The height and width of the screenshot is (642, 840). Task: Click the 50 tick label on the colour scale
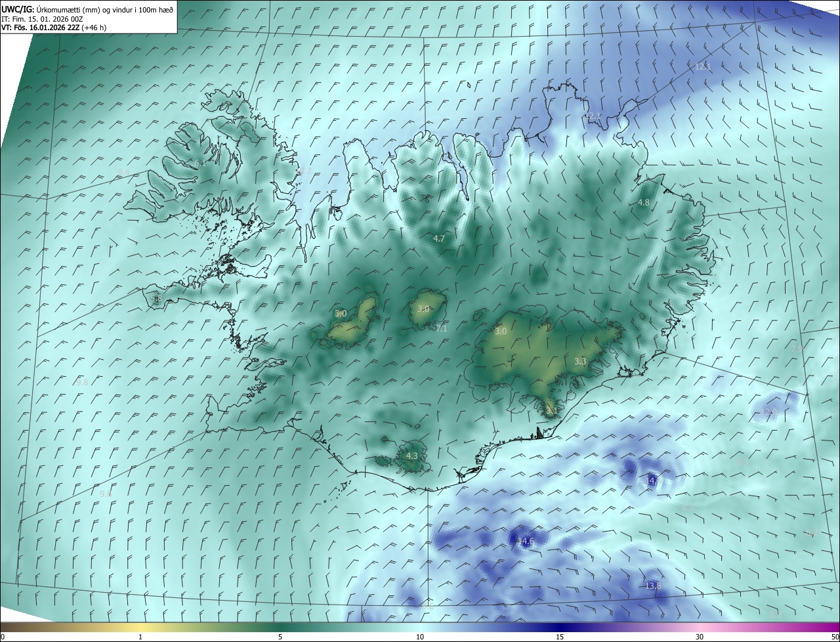pyautogui.click(x=835, y=637)
